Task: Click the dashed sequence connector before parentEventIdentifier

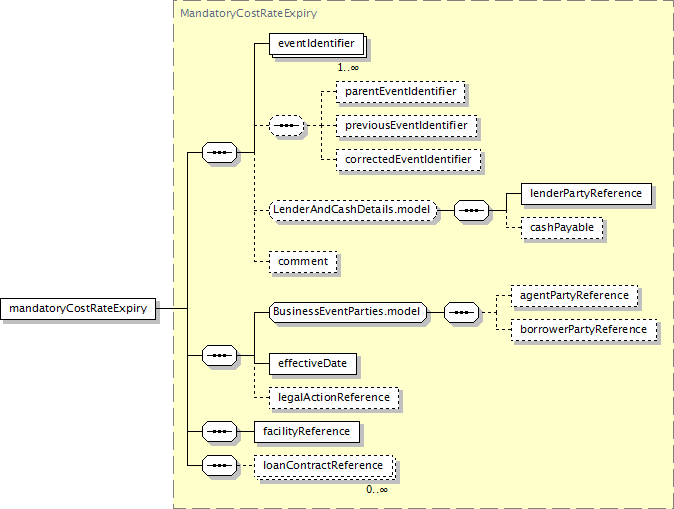Action: point(287,126)
